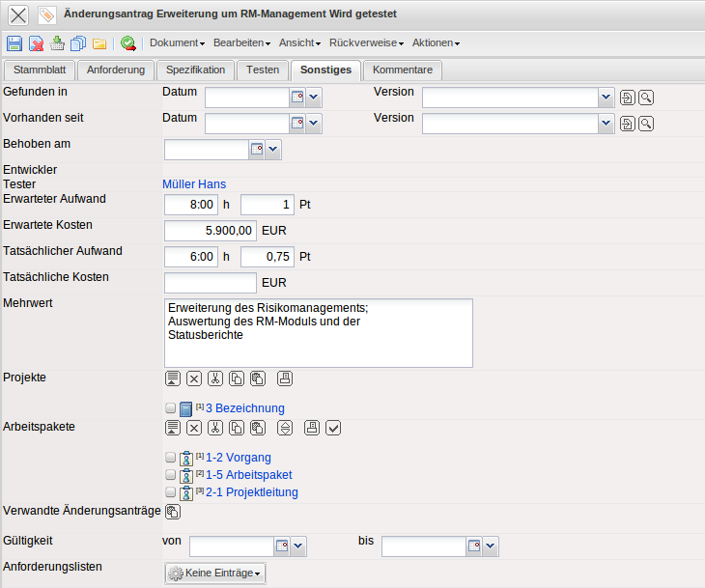Open the calendar picker for Behoben am
Viewport: 705px width, 588px height.
(x=257, y=150)
